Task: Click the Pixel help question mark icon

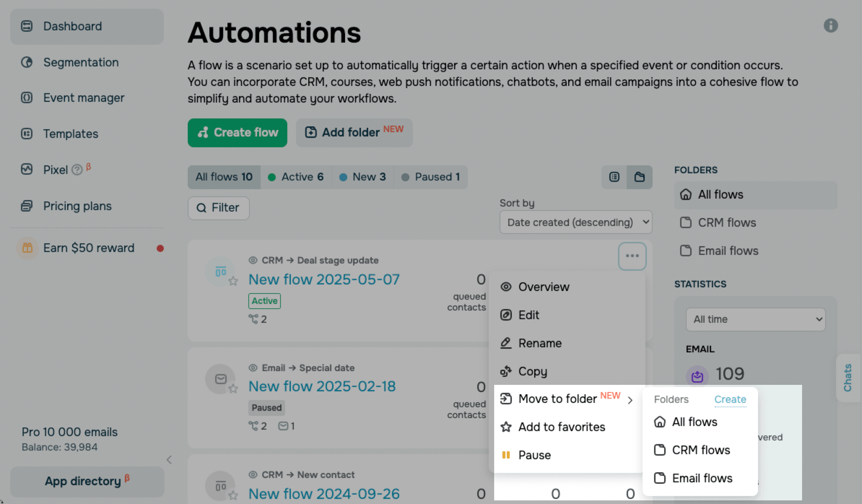Action: coord(77,170)
